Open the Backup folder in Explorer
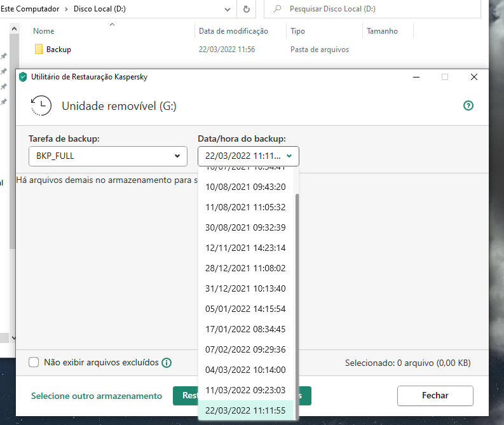 pyautogui.click(x=58, y=50)
